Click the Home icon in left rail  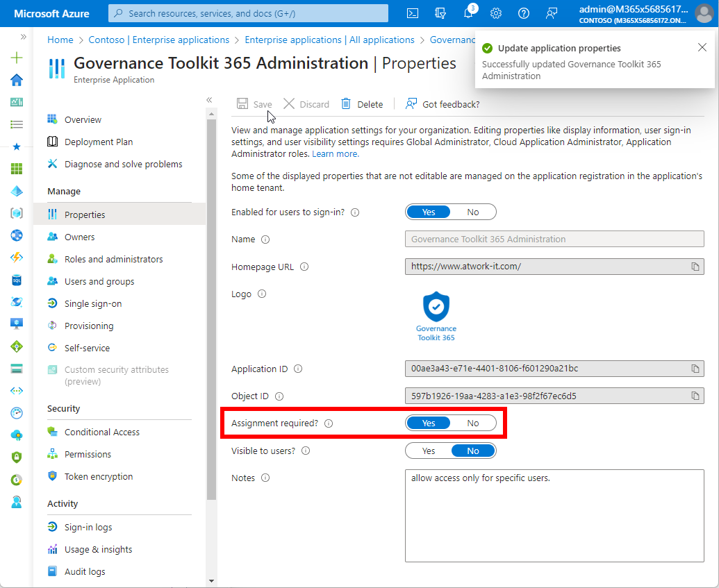(17, 80)
